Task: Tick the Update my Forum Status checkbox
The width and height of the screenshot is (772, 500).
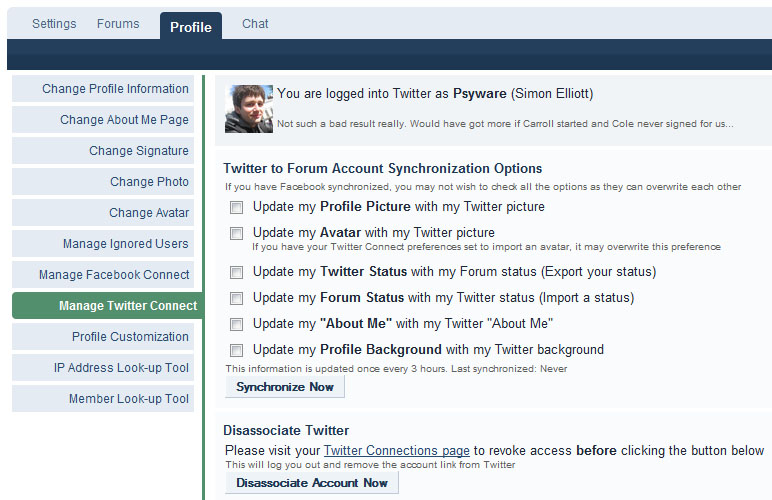Action: point(237,298)
